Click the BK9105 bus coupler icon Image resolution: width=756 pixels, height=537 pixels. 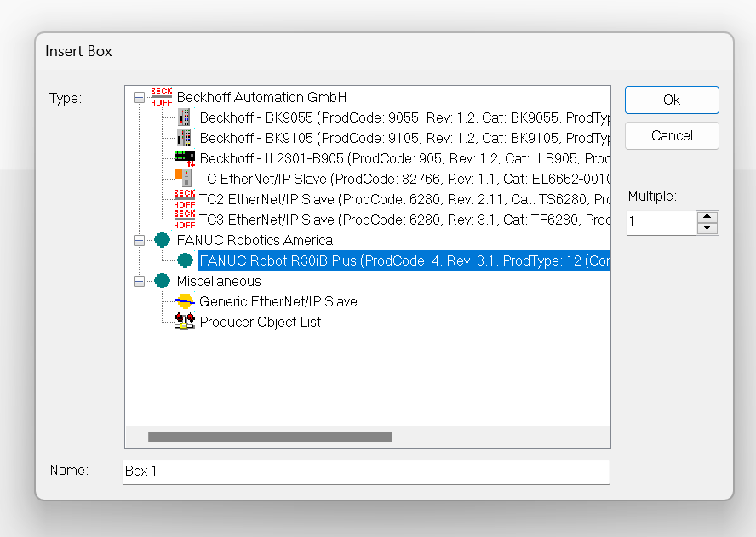(184, 138)
